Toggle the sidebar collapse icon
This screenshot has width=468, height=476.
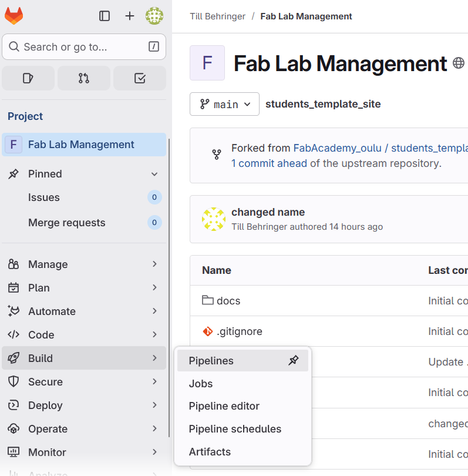(105, 16)
